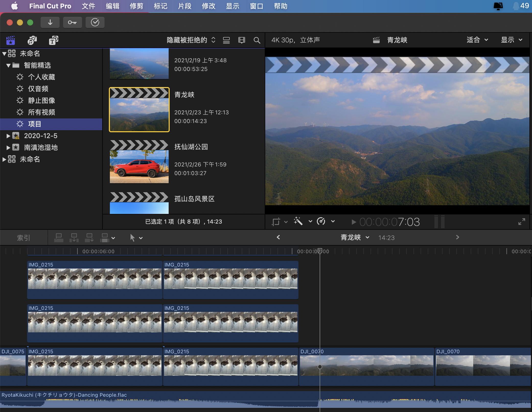Click the 索引 index button
Screen dimensions: 532x412
(x=24, y=238)
